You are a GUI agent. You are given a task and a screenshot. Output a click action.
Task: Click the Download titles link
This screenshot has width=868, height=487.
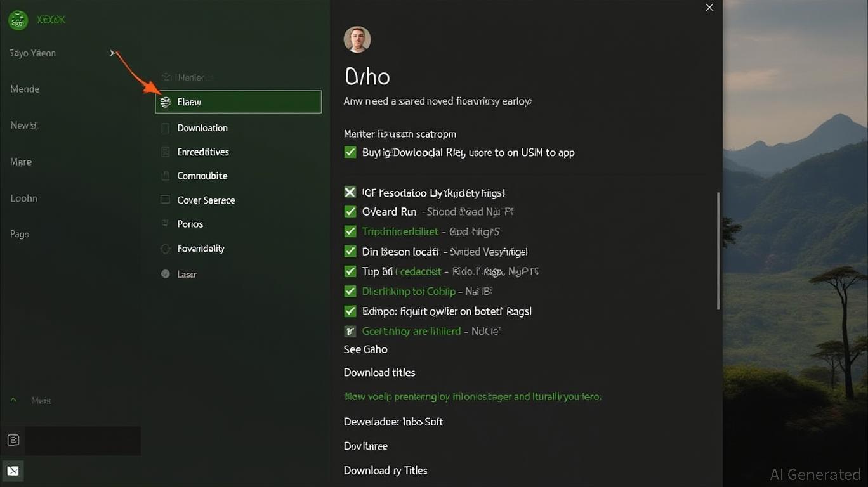point(379,373)
